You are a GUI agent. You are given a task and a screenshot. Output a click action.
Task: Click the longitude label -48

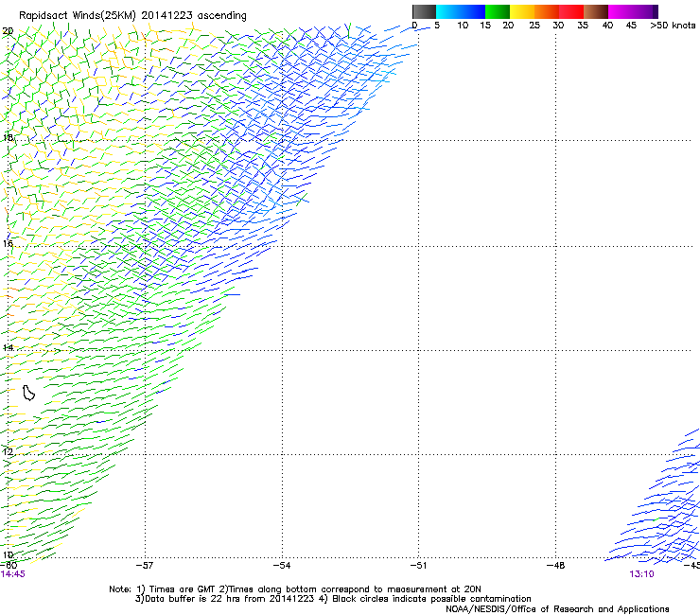click(x=555, y=566)
